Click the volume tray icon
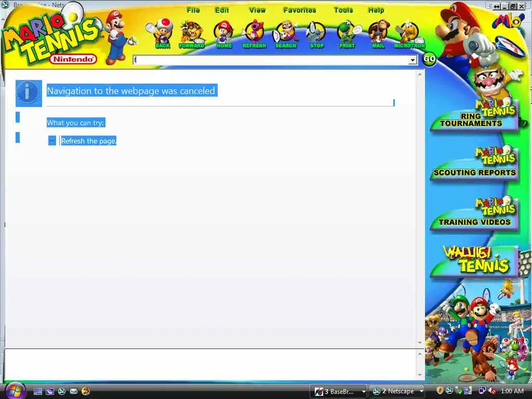The image size is (532, 399). [x=493, y=391]
